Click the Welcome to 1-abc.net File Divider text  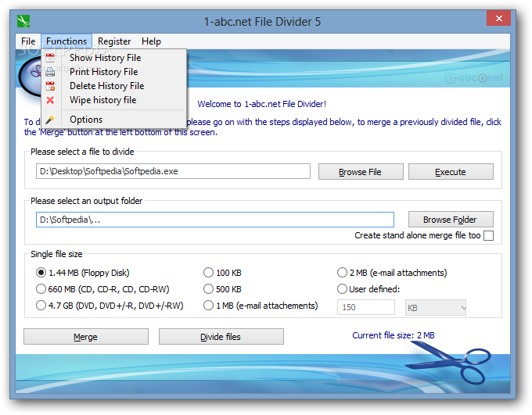pos(262,104)
